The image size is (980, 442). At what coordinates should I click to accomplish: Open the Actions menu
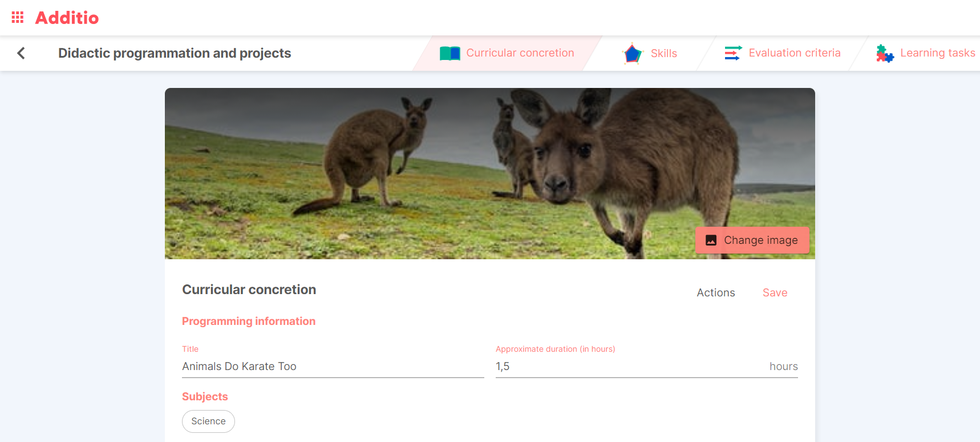click(716, 292)
